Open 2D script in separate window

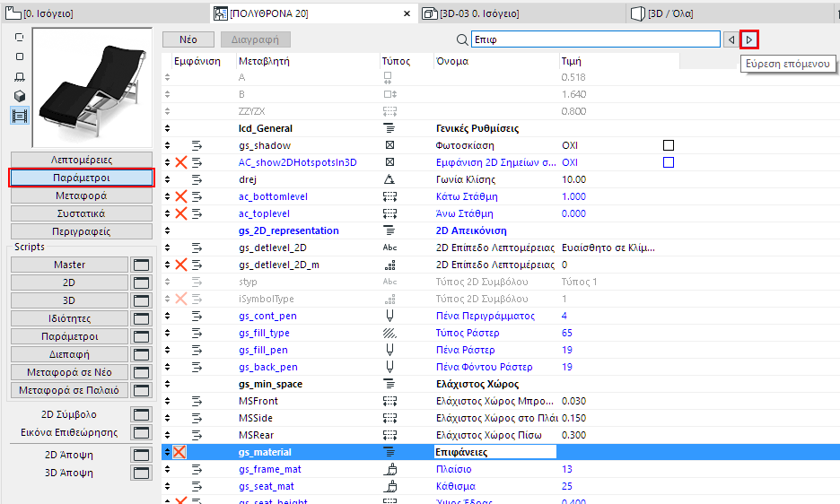point(141,282)
